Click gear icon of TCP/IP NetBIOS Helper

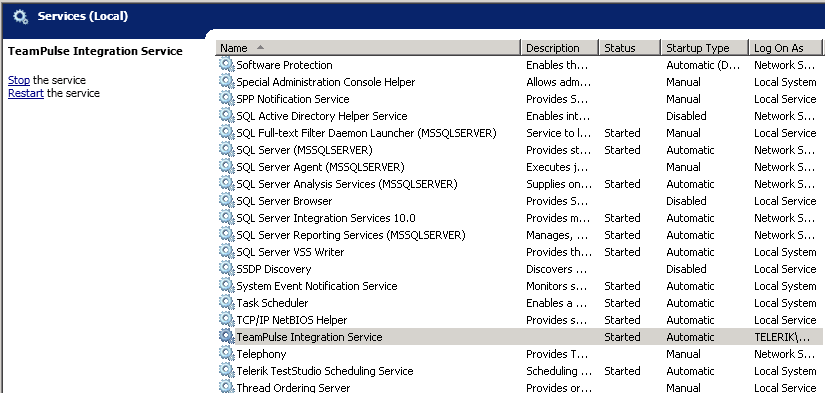(226, 320)
